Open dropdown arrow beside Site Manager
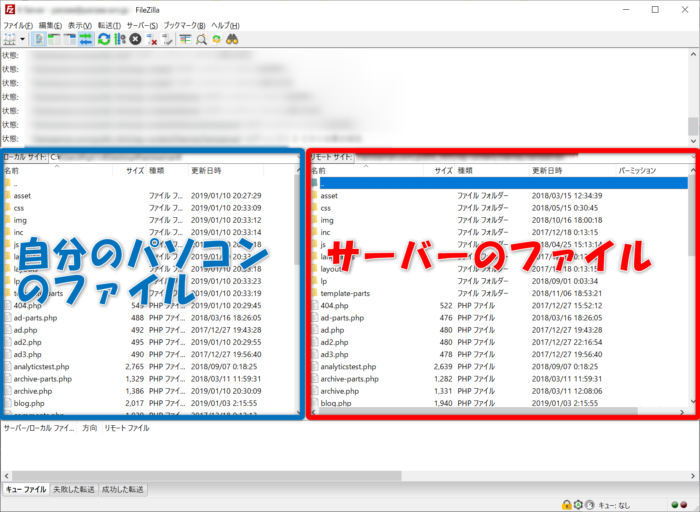Viewport: 700px width, 512px height. pos(23,39)
